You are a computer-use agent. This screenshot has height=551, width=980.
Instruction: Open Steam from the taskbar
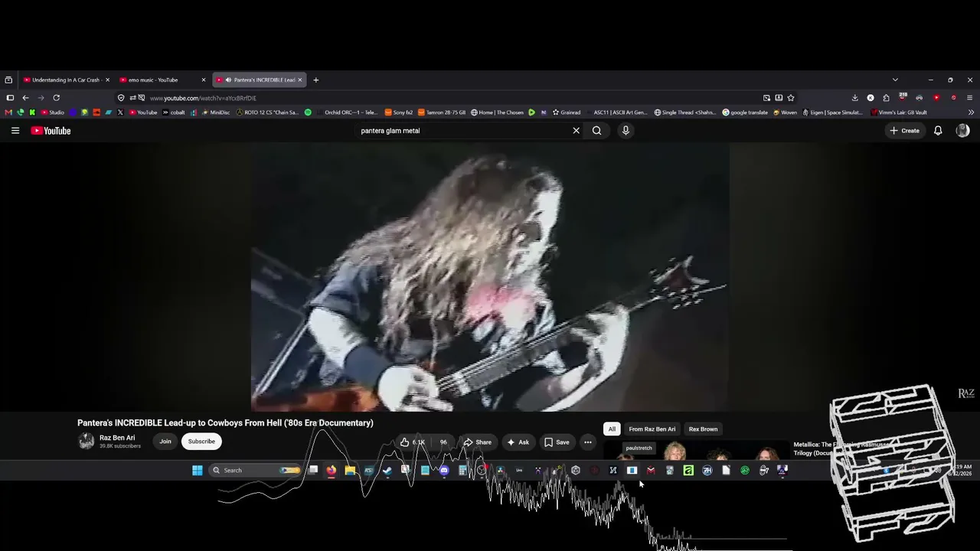tap(387, 471)
